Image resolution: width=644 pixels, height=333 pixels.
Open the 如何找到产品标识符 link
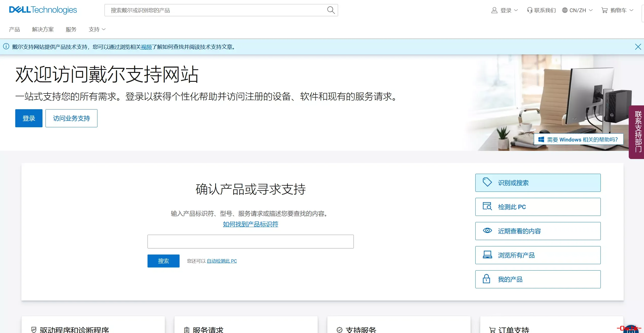click(250, 224)
